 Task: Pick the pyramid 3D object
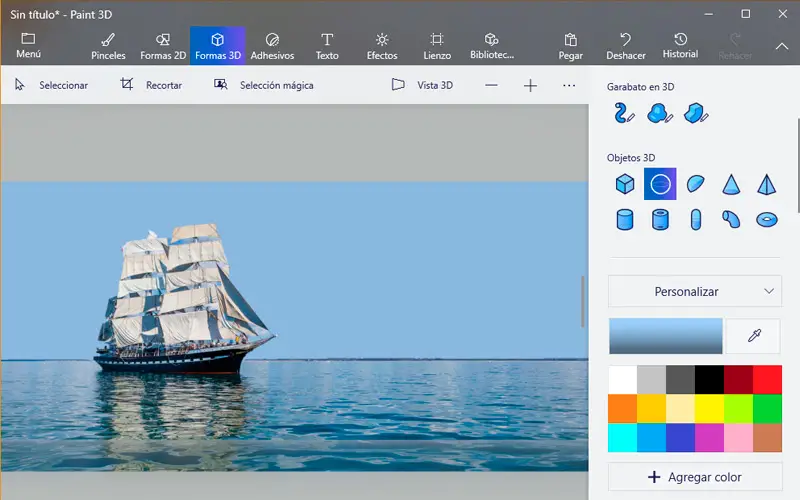coord(766,184)
